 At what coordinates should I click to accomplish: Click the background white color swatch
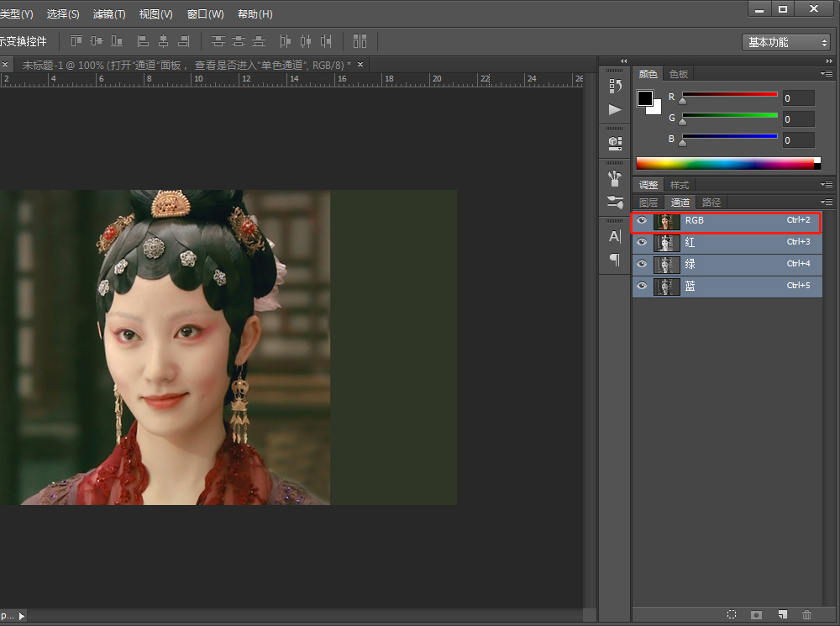[656, 108]
